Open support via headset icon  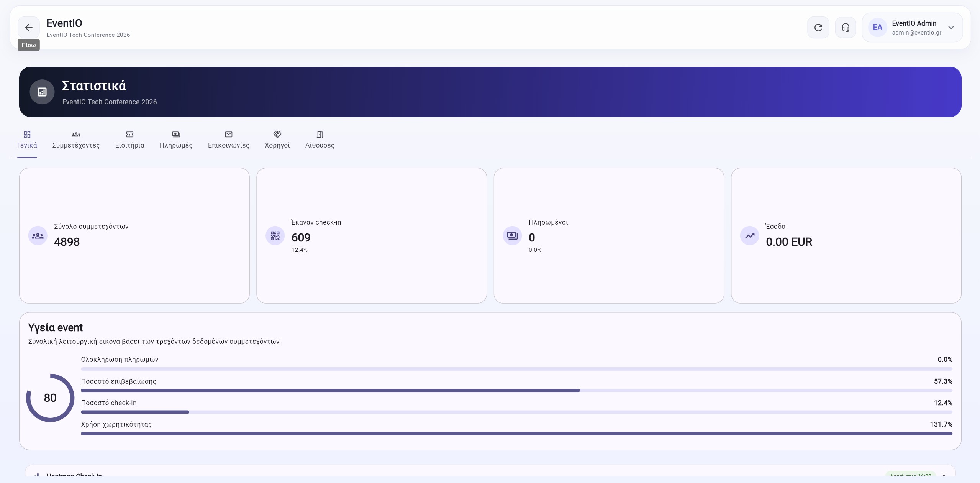coord(845,28)
